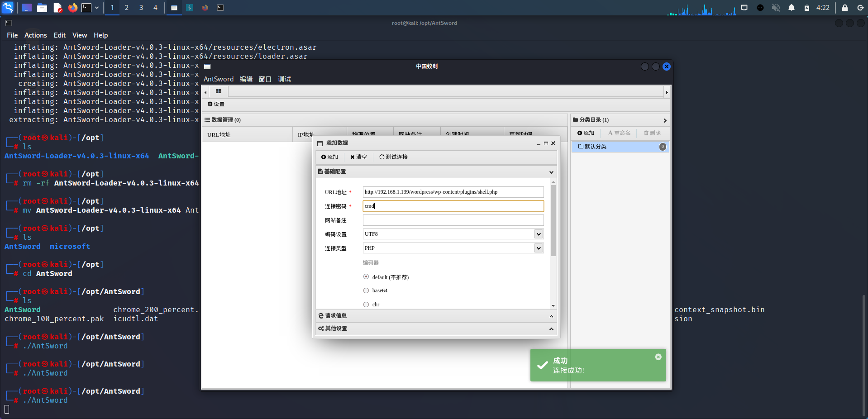Screen dimensions: 868x419
Task: Click 重命名 in the category panel
Action: tap(619, 133)
